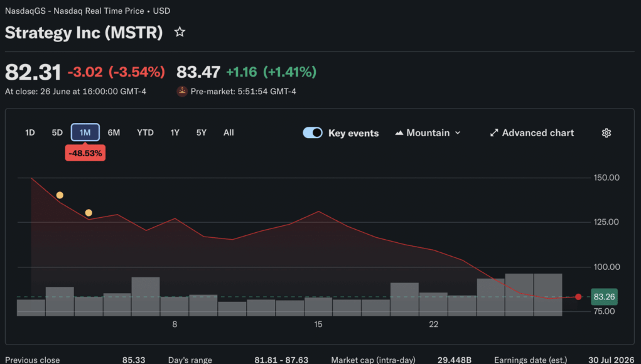Click the second yellow key event marker
Viewport: 641px width, 364px height.
(89, 213)
